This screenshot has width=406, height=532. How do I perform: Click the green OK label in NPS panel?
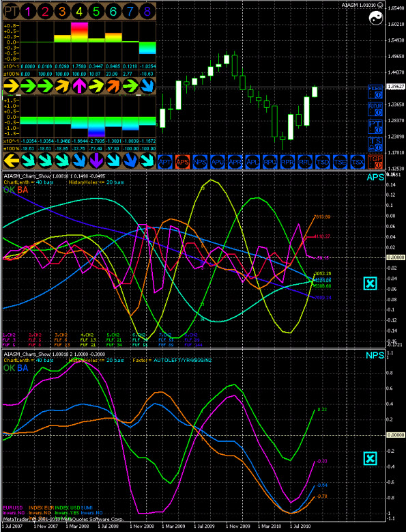point(9,368)
